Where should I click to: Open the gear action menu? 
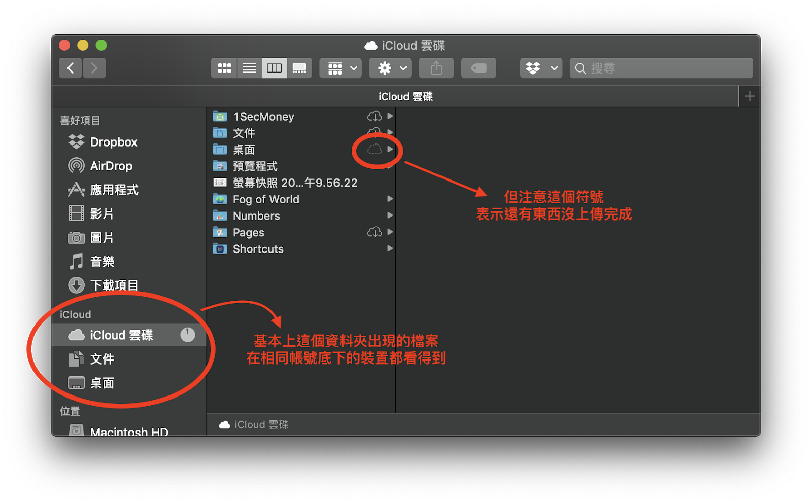click(x=390, y=68)
